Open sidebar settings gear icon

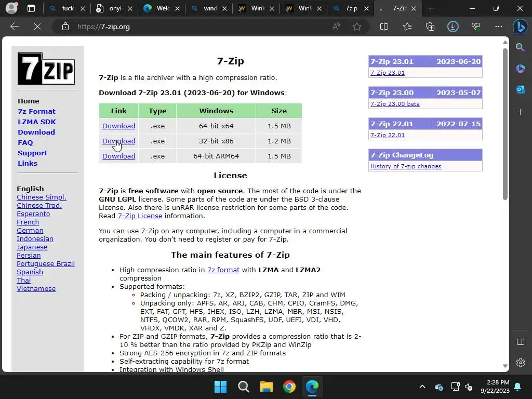tap(520, 363)
